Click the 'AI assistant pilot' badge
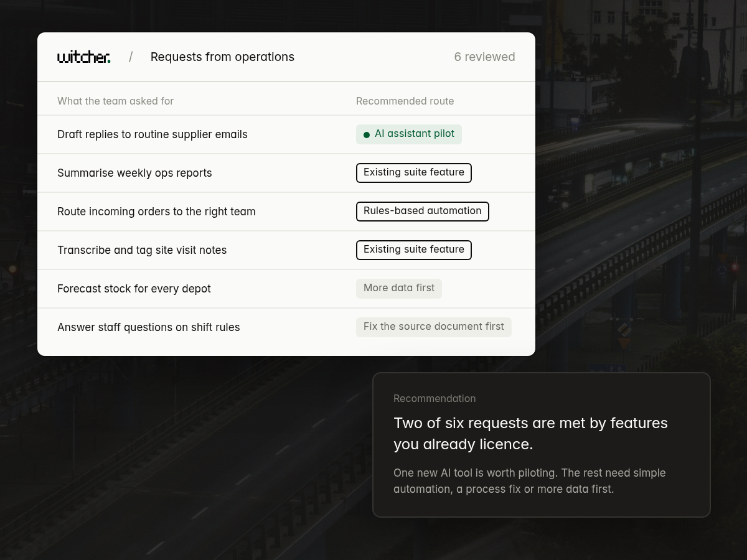 pyautogui.click(x=409, y=134)
